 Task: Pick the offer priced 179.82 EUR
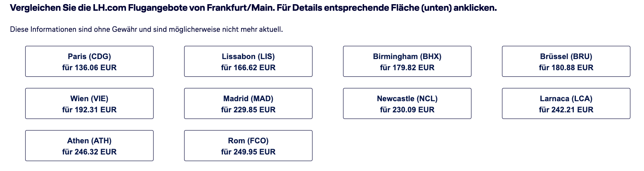coord(407,68)
